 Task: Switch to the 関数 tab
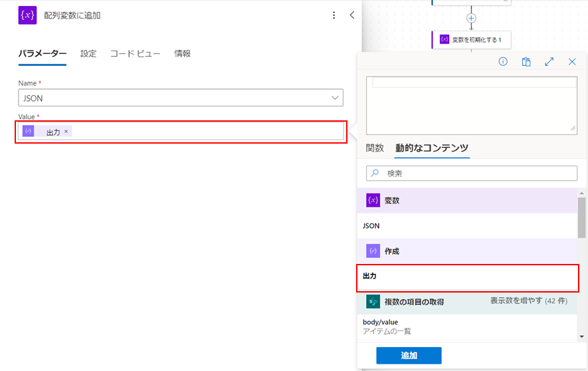click(375, 148)
